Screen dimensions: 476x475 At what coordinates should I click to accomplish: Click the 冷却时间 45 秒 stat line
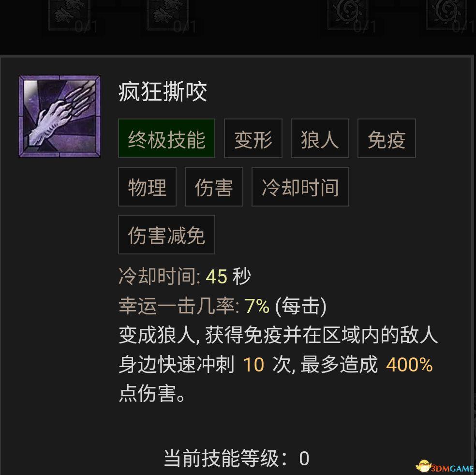pyautogui.click(x=185, y=276)
